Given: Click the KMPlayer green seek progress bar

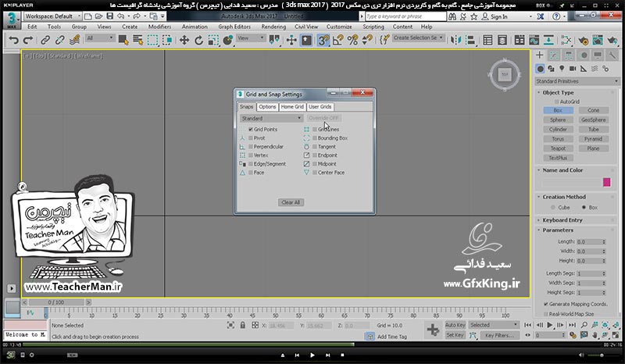Looking at the screenshot, I should point(188,344).
